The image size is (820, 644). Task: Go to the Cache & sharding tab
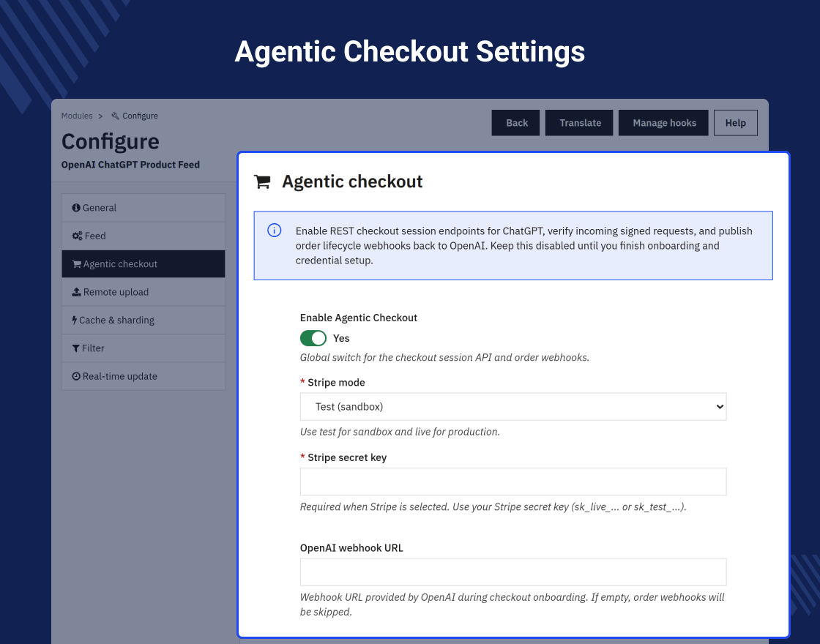point(143,320)
